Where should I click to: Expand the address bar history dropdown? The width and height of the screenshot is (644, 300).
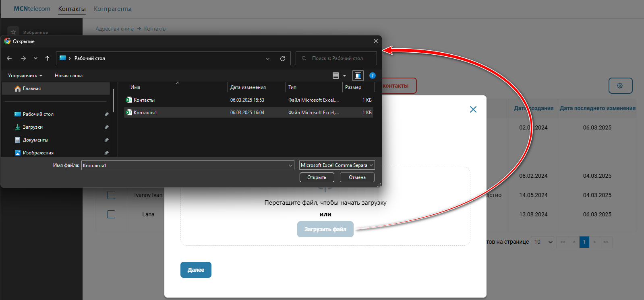tap(268, 58)
